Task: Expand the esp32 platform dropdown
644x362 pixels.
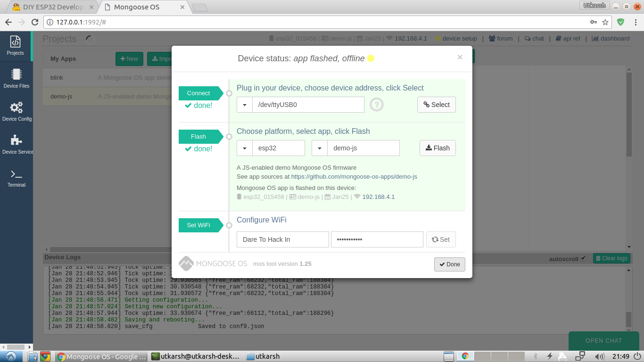Action: (x=245, y=148)
